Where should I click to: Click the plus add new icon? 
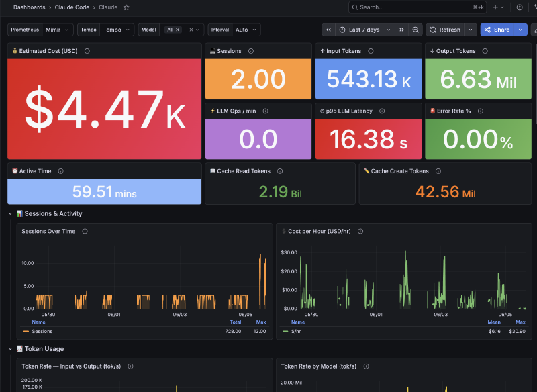(495, 7)
